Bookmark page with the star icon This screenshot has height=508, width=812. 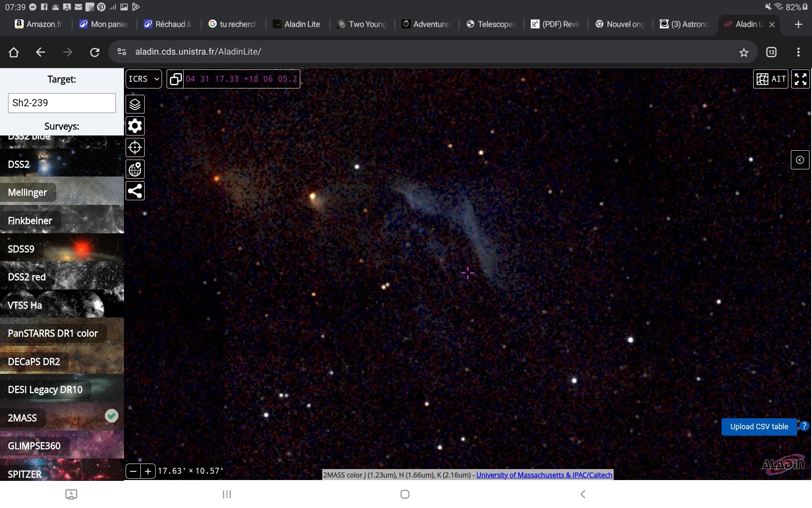point(743,52)
